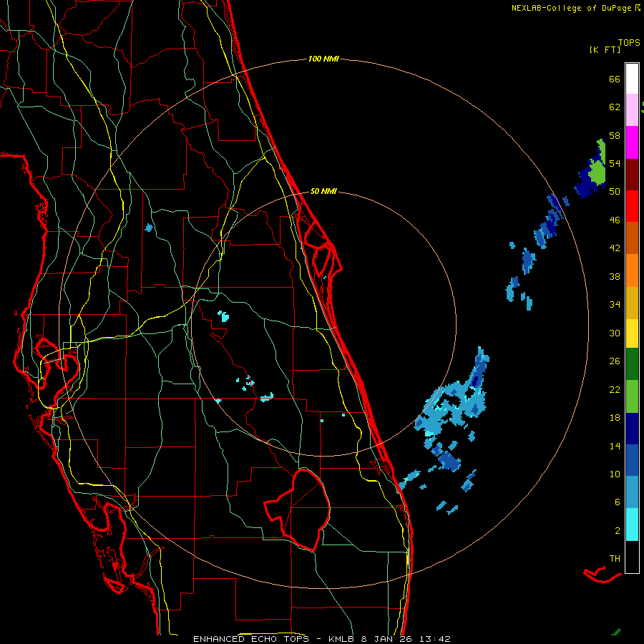Choose the bright yellow legend swatch
Image resolution: width=644 pixels, height=644 pixels.
point(632,333)
